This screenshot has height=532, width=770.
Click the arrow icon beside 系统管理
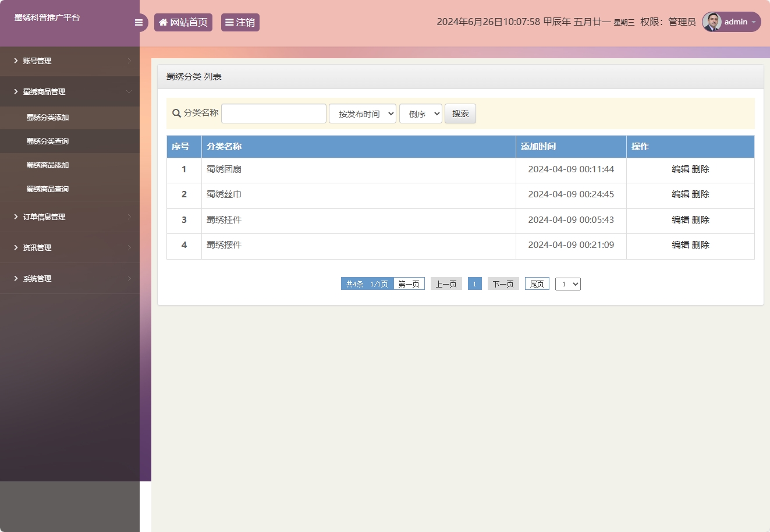pyautogui.click(x=15, y=278)
